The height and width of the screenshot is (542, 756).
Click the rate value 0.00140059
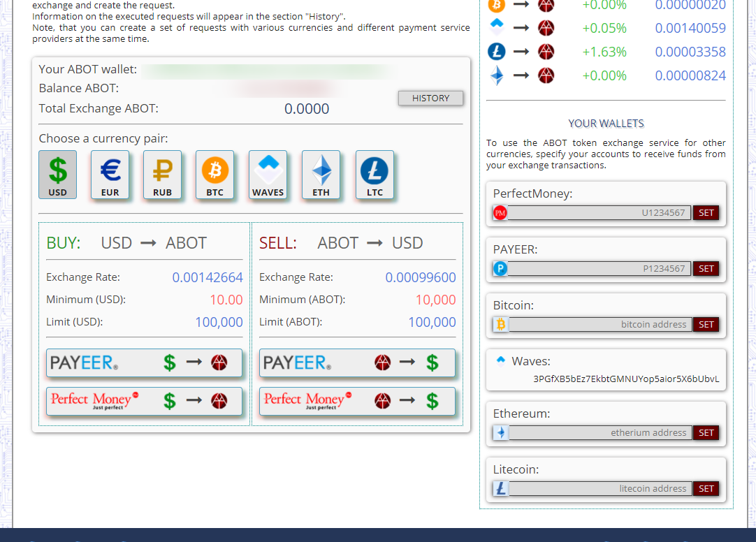point(690,28)
